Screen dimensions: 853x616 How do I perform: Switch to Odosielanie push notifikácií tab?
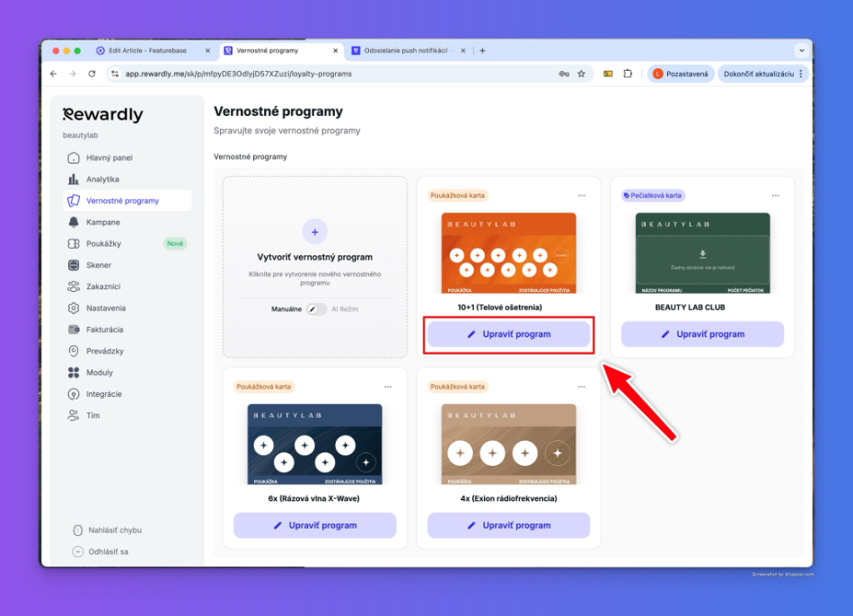pyautogui.click(x=406, y=50)
